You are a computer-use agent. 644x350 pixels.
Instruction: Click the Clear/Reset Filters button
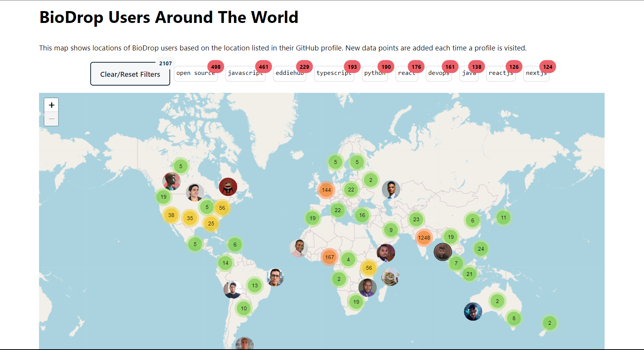point(130,74)
